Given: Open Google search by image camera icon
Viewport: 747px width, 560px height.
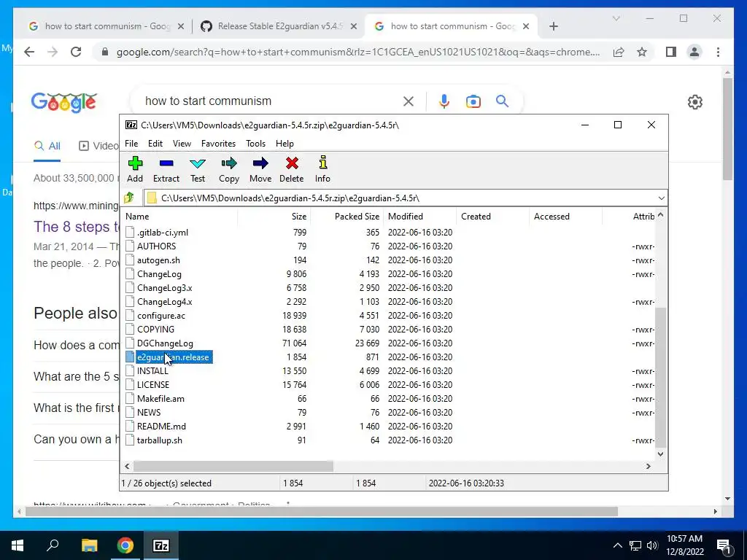Looking at the screenshot, I should tap(473, 101).
